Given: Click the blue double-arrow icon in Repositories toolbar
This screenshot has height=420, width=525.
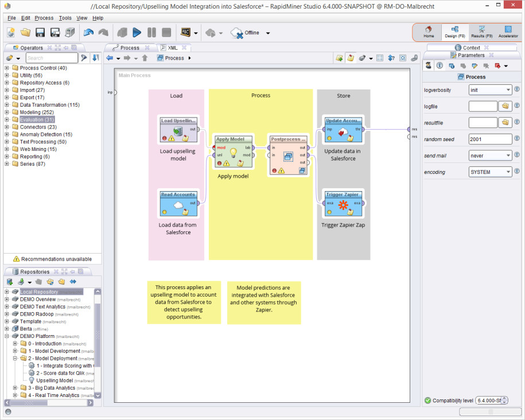Looking at the screenshot, I should point(73,282).
